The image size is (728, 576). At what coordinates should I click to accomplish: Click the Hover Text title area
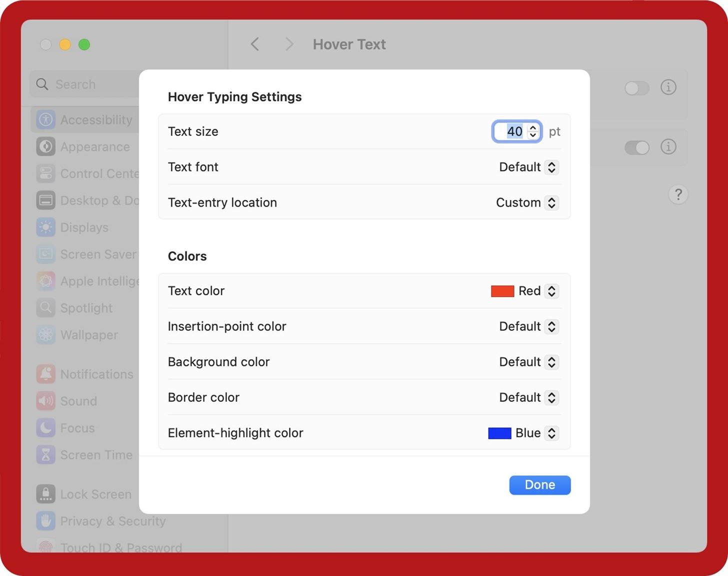(x=349, y=44)
